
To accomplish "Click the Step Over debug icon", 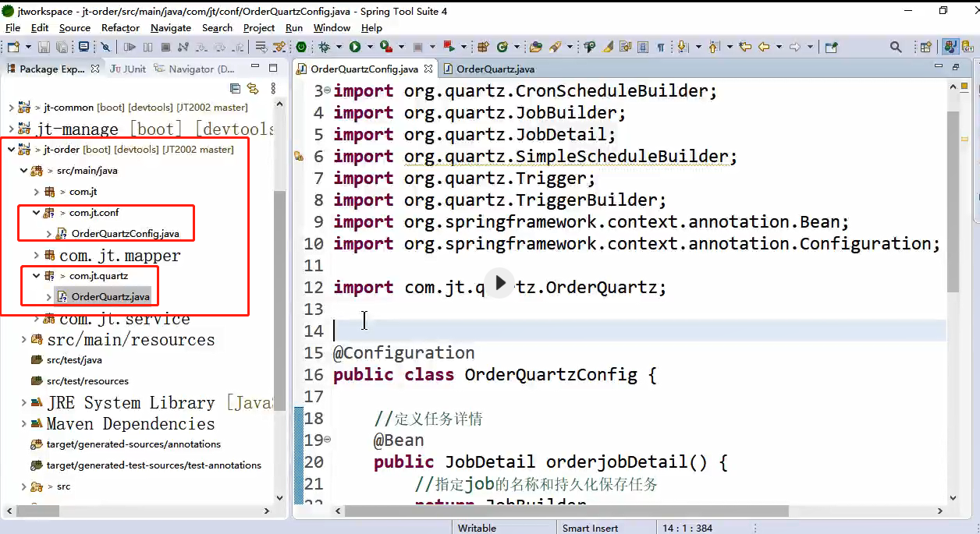I will pyautogui.click(x=221, y=47).
